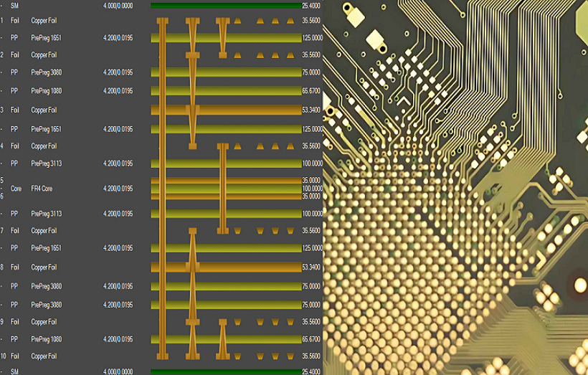Select layer 4's 35.5600 thickness value
The width and height of the screenshot is (588, 375).
(311, 146)
